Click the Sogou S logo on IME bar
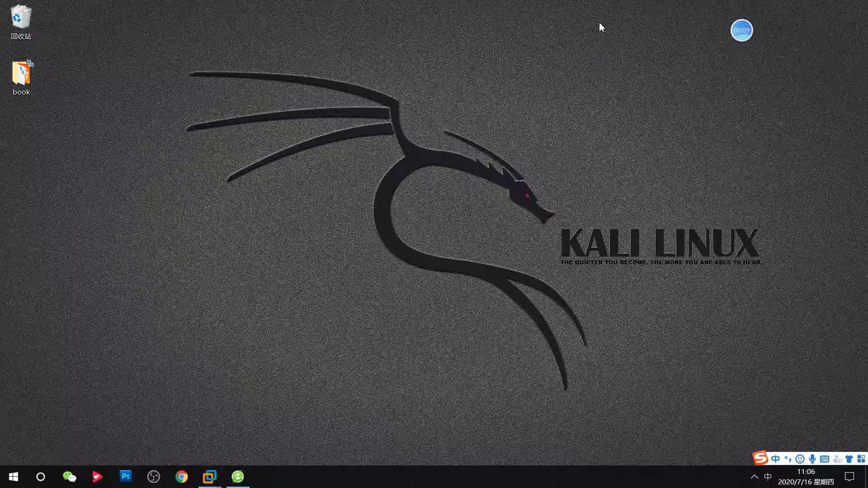 tap(760, 458)
